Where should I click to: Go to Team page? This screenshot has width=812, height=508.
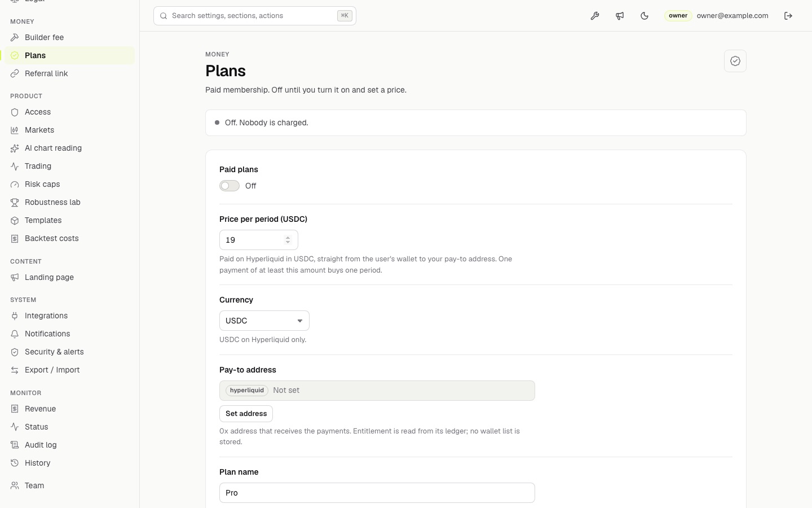click(x=70, y=485)
